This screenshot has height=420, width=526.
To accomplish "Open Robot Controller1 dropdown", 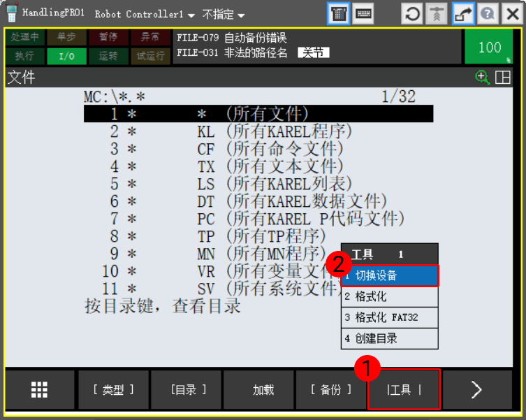I will click(144, 15).
